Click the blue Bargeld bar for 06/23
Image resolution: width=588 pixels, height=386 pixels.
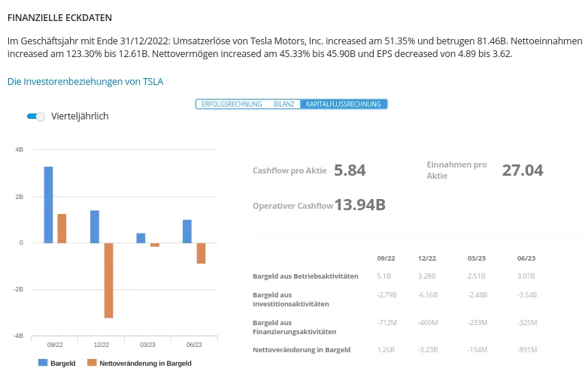coord(187,231)
